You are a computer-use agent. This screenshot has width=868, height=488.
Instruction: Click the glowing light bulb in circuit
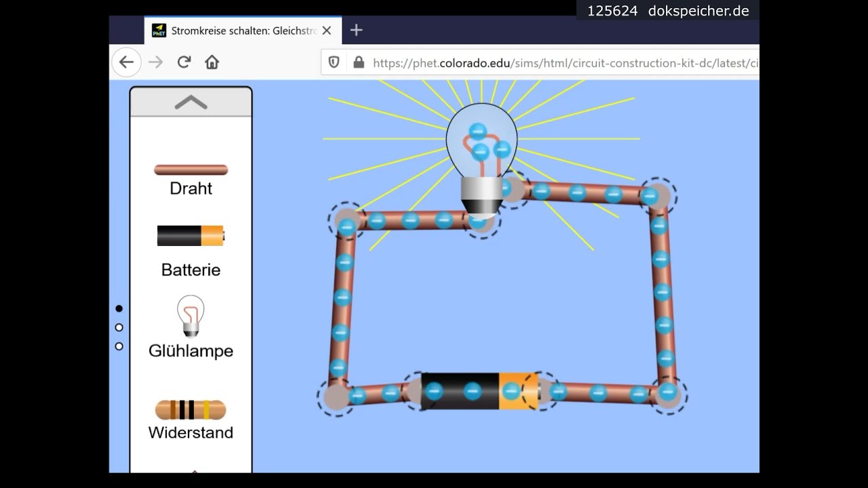click(481, 159)
